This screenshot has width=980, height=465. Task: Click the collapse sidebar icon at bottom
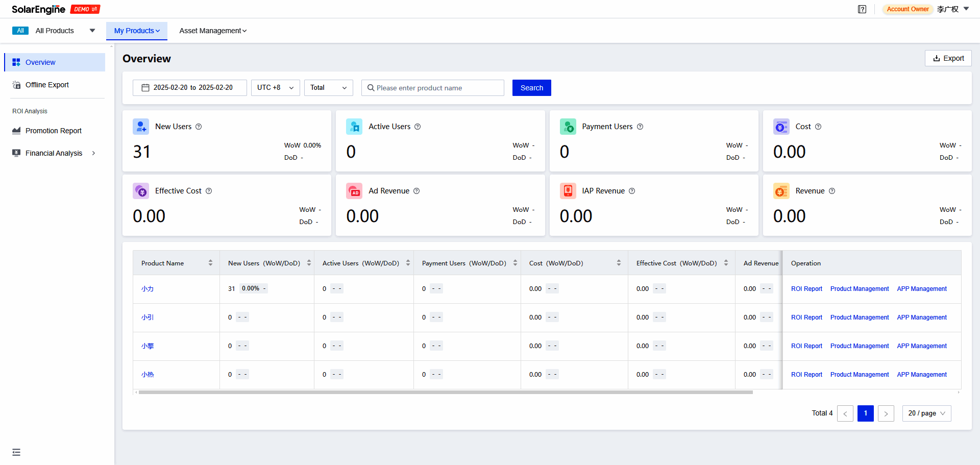[x=16, y=452]
